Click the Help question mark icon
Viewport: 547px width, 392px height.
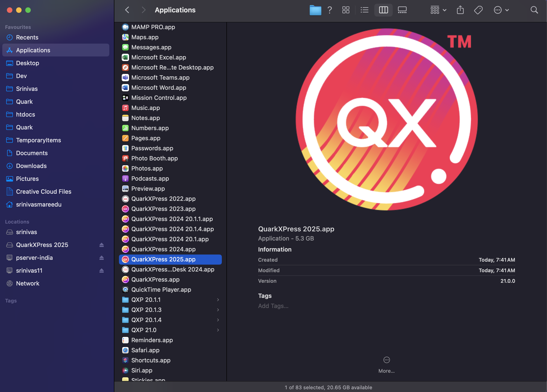[330, 10]
